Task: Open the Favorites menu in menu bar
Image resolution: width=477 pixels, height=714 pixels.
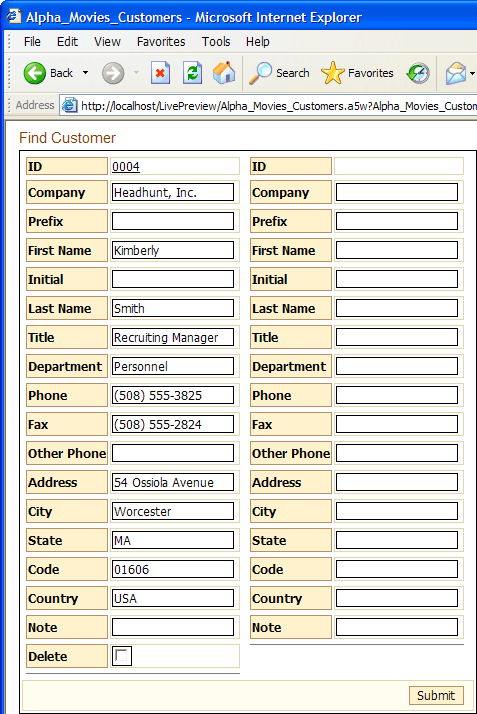Action: (x=161, y=42)
